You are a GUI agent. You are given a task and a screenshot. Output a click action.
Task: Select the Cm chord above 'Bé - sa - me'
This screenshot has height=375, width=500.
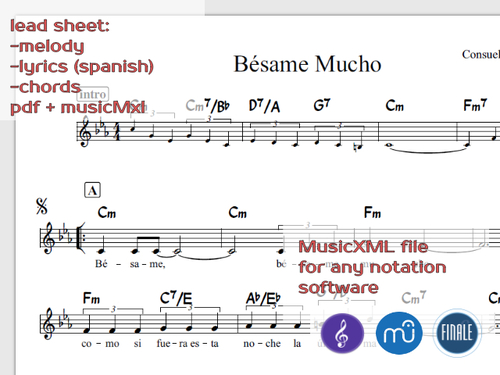107,212
